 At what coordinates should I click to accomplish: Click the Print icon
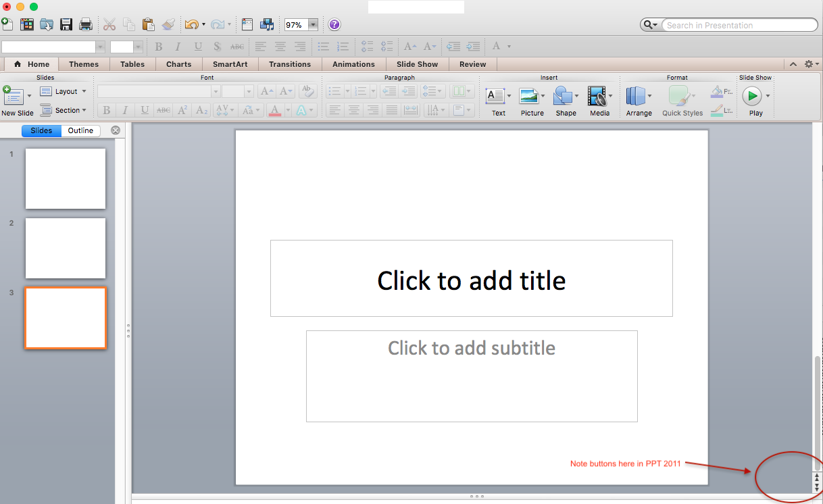[x=86, y=24]
